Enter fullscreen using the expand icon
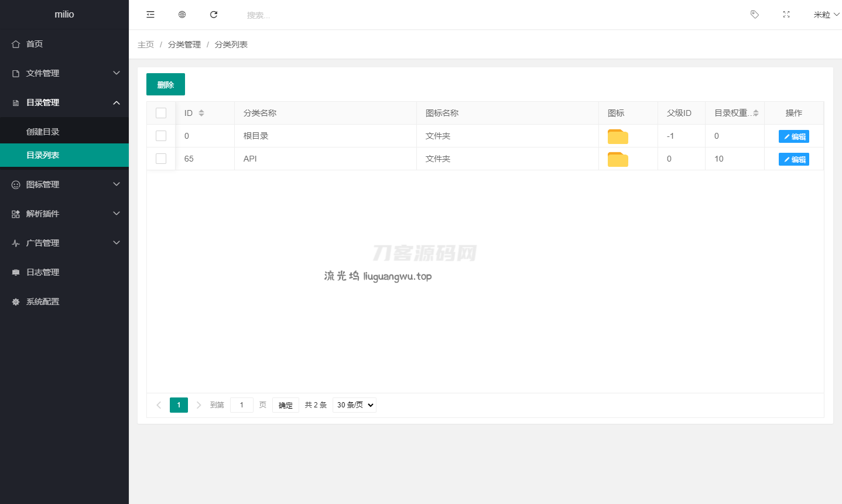This screenshot has height=504, width=842. click(x=786, y=15)
